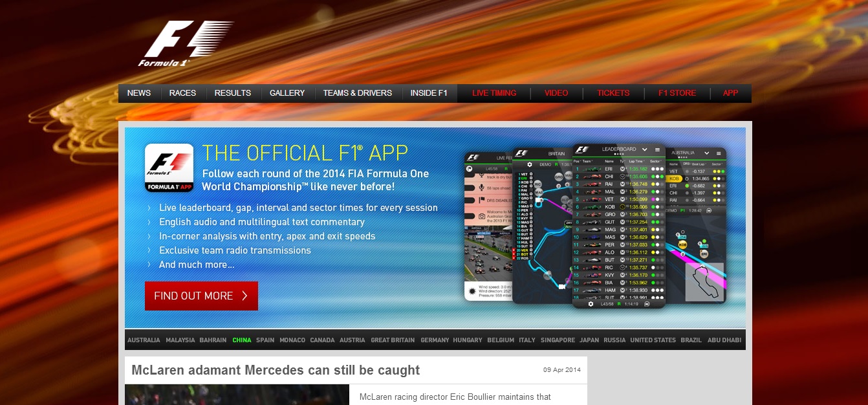
Task: Click the FIND OUT MORE button
Action: [201, 296]
